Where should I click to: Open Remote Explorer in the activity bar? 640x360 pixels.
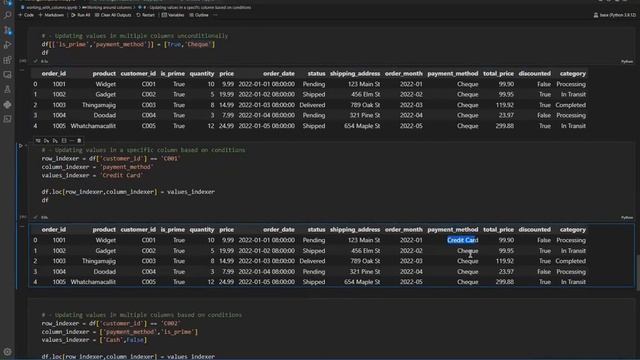click(7, 75)
